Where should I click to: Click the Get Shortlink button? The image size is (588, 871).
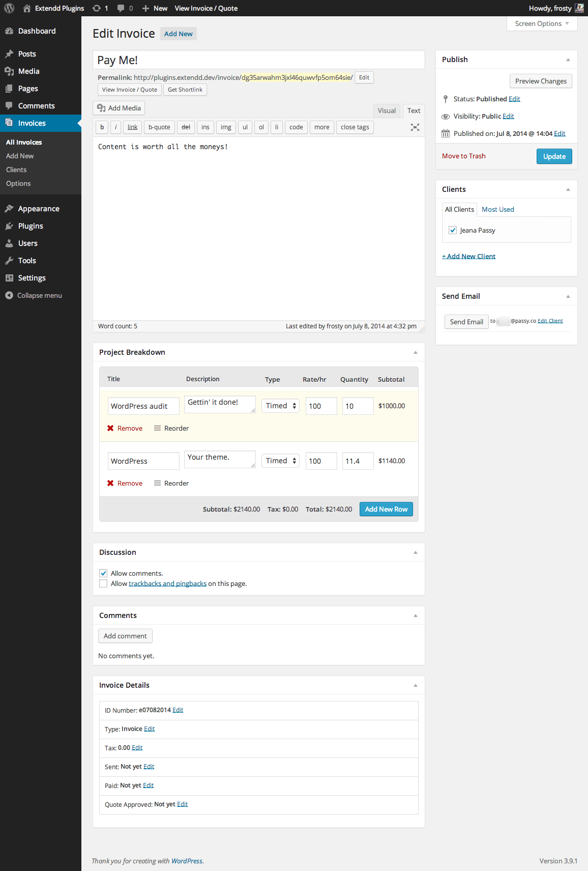pos(185,90)
